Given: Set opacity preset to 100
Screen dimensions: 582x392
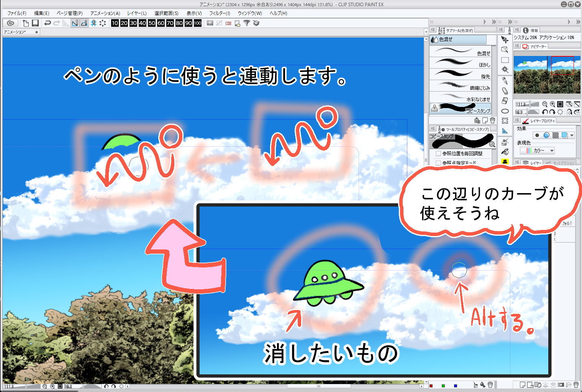Looking at the screenshot, I should (x=198, y=23).
